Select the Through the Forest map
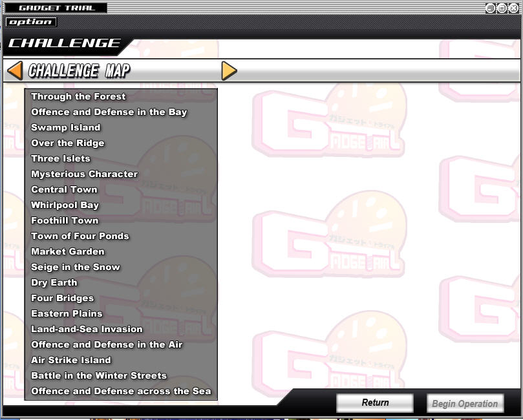The height and width of the screenshot is (420, 523). tap(78, 97)
